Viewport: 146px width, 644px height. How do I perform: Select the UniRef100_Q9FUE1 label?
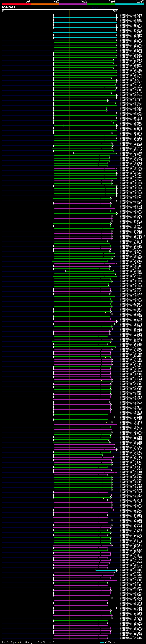[x=131, y=108]
